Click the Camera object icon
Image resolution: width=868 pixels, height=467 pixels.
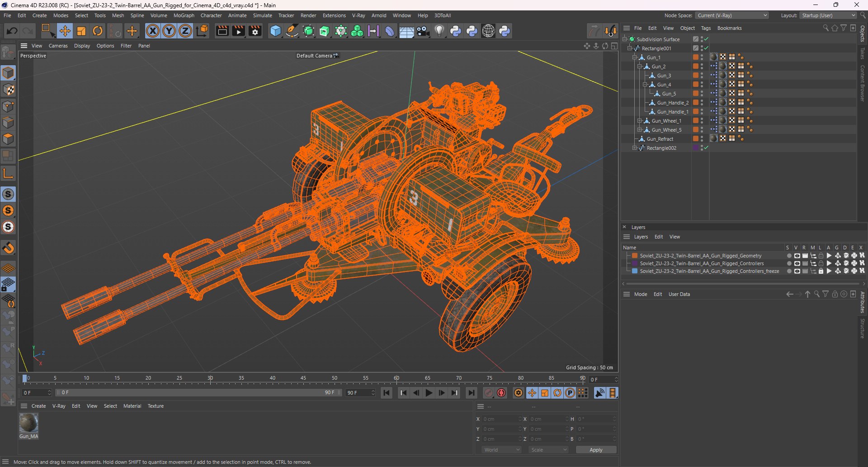pyautogui.click(x=423, y=31)
